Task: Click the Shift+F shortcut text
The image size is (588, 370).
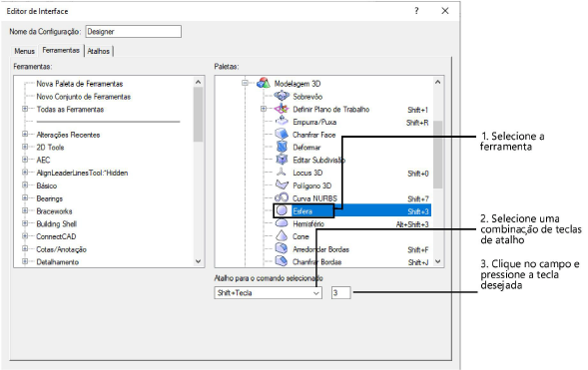Action: [417, 249]
